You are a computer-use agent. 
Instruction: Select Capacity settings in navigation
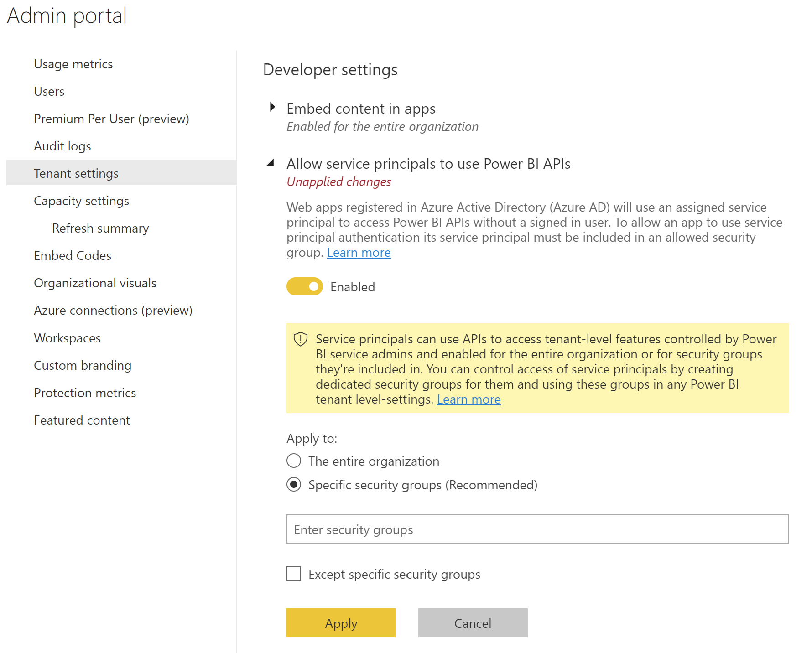[x=82, y=201]
